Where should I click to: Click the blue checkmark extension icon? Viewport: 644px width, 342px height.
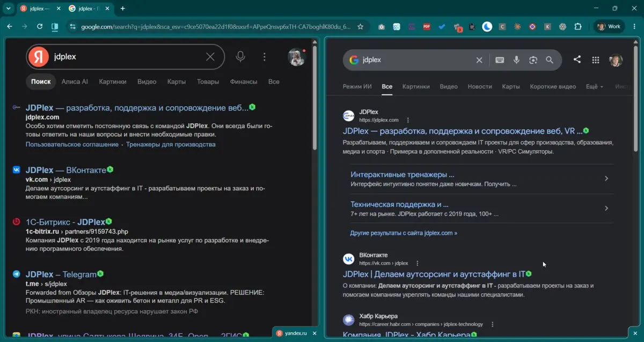tap(442, 26)
